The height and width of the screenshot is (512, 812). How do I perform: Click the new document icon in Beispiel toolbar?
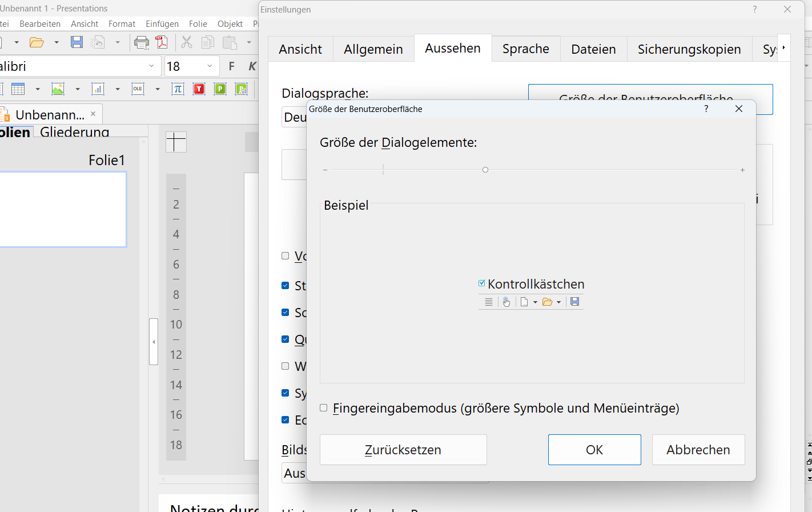click(x=524, y=302)
